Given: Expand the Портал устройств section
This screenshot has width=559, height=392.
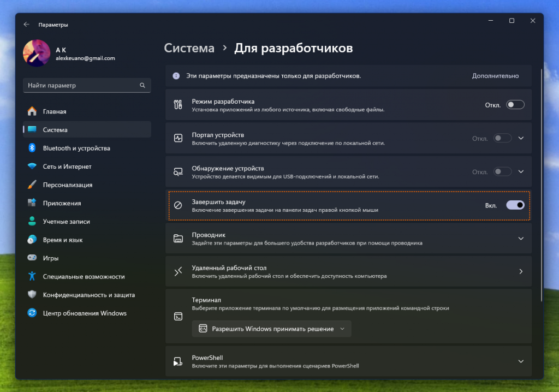Looking at the screenshot, I should click(521, 138).
